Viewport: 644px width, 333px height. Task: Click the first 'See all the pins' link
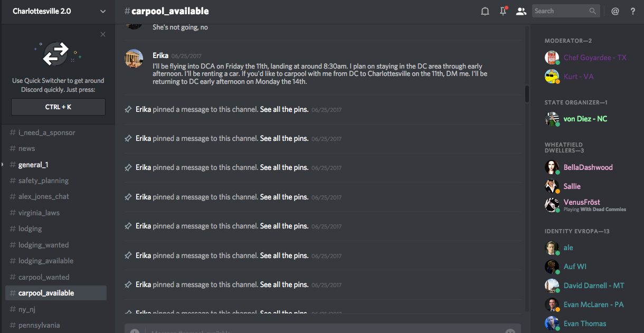point(284,110)
